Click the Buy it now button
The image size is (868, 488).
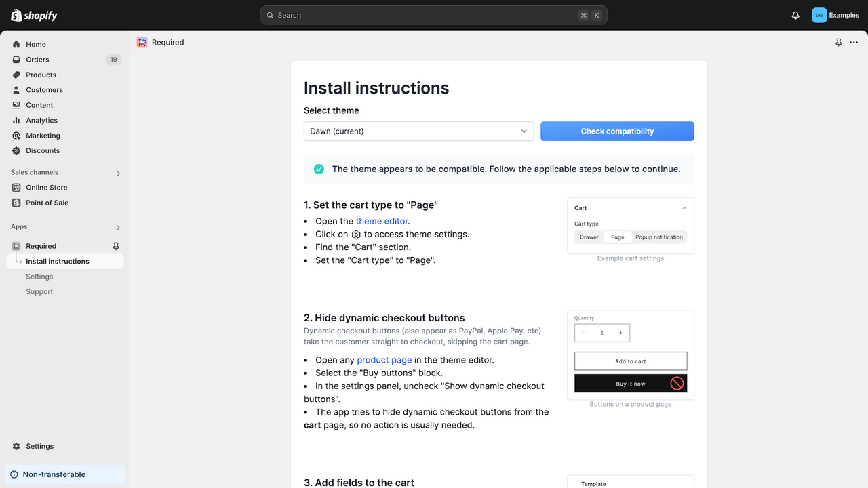[x=631, y=384]
